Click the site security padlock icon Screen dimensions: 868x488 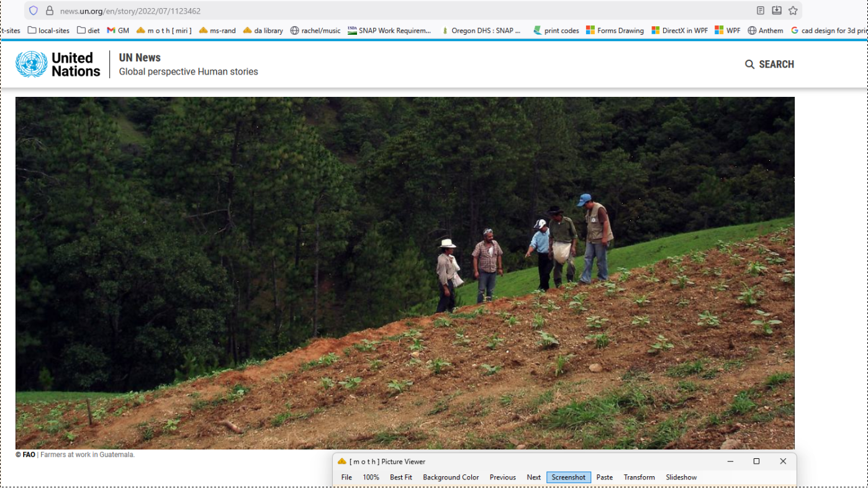[x=50, y=11]
